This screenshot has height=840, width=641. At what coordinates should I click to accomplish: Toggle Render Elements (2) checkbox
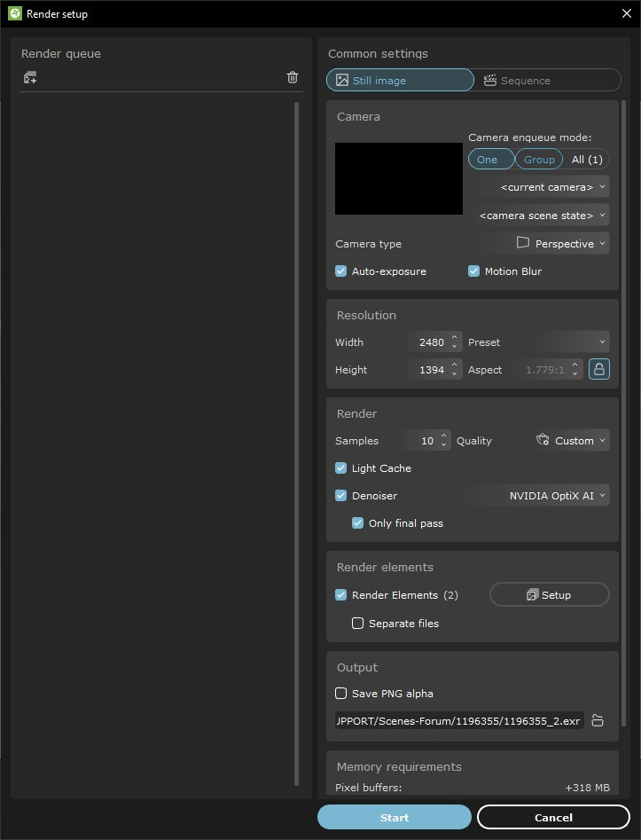point(341,594)
